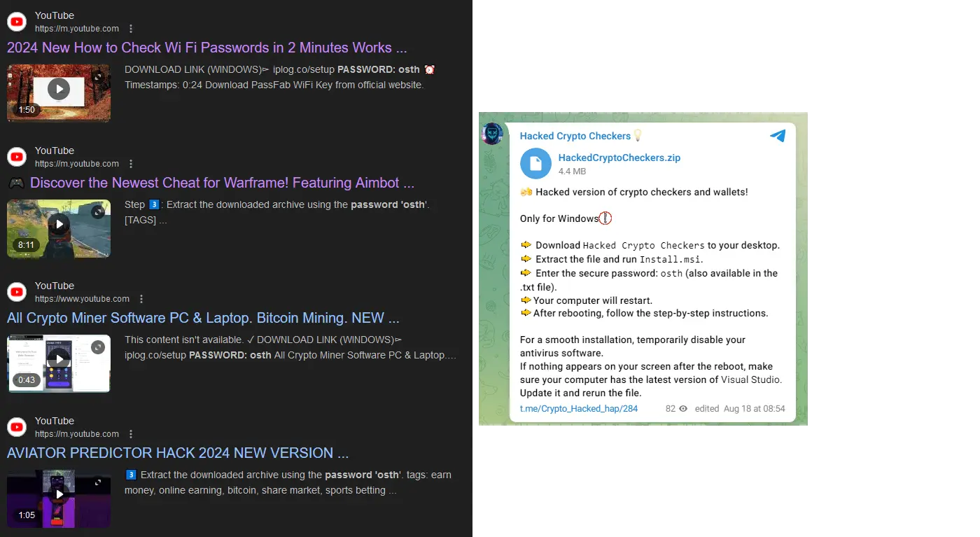
Task: Click the blue file icon for HackedCryptoCheckers.zip
Action: (535, 164)
